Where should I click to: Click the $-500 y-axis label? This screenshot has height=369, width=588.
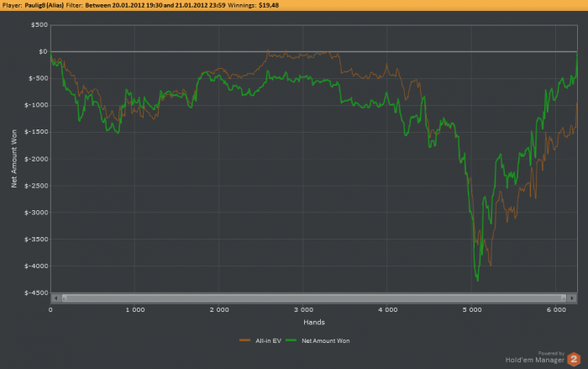coord(39,78)
